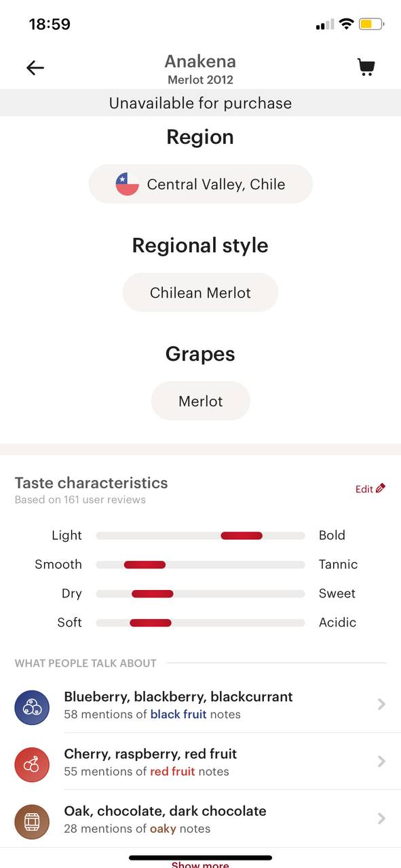Tap the oak barrel icon
This screenshot has height=868, width=401.
(x=32, y=821)
